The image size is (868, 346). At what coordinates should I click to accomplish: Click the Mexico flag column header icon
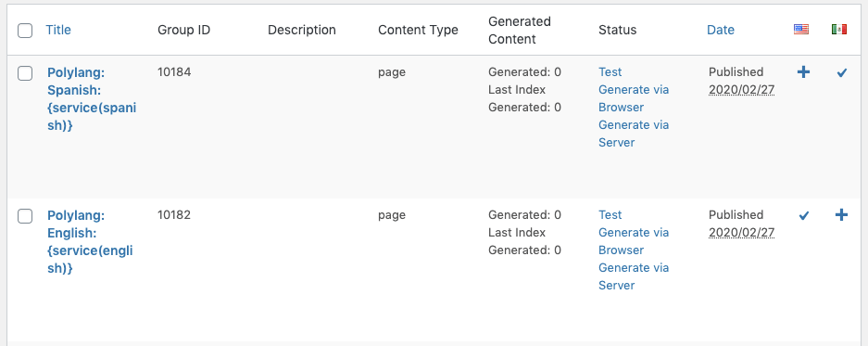(x=839, y=30)
